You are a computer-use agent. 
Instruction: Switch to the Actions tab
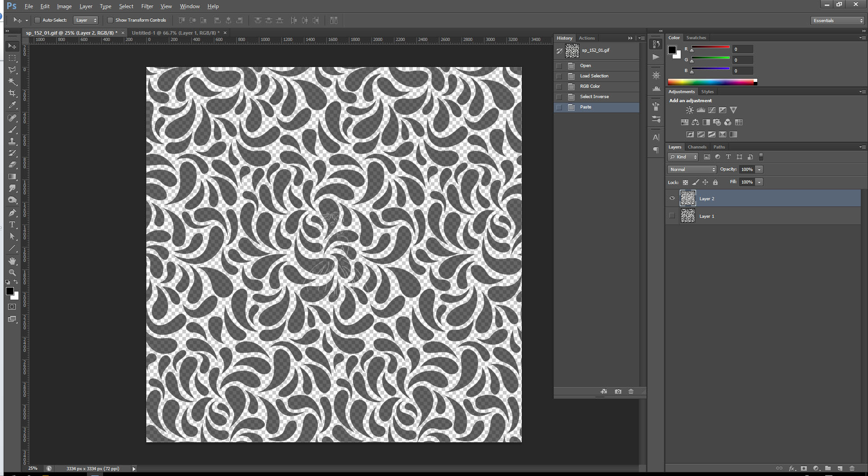pos(587,38)
